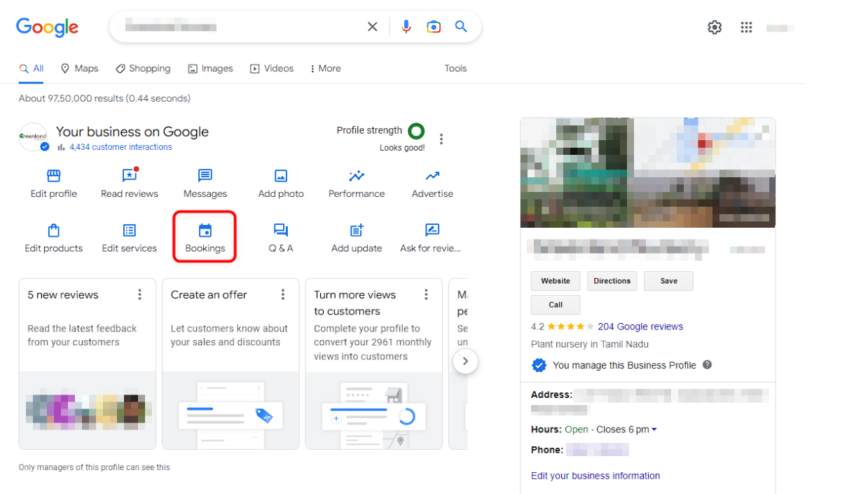Switch to the Images tab
Image resolution: width=868 pixels, height=494 pixels.
click(x=210, y=69)
